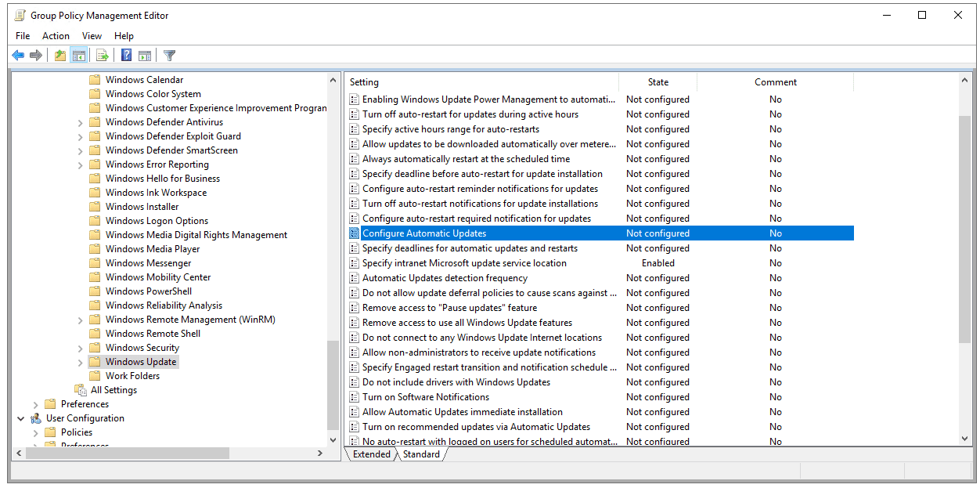
Task: Select "Specify deadlines for automatic updates and restarts"
Action: pos(470,248)
